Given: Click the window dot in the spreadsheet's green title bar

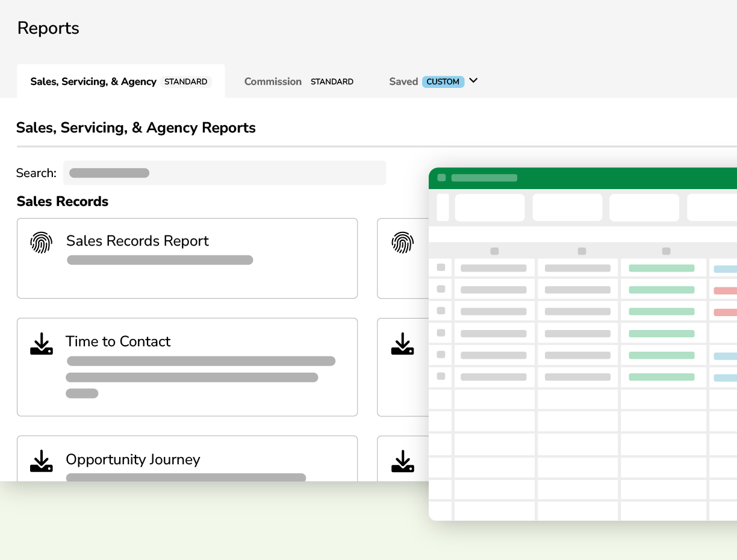Looking at the screenshot, I should tap(441, 178).
